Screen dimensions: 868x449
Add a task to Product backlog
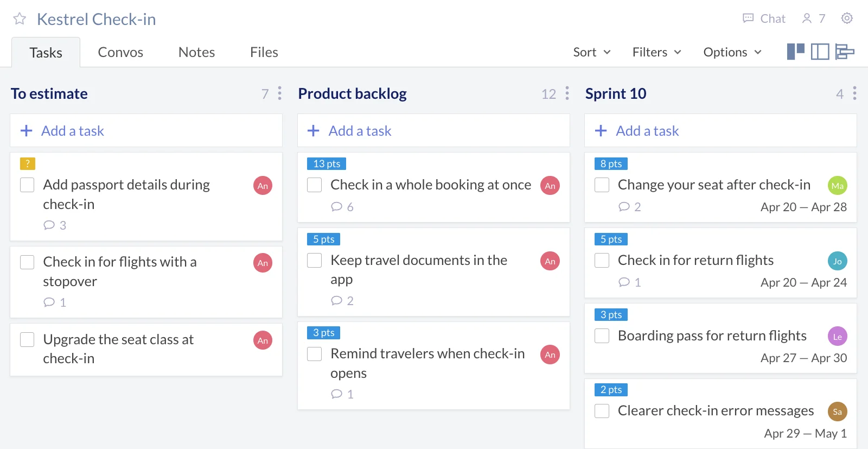433,130
